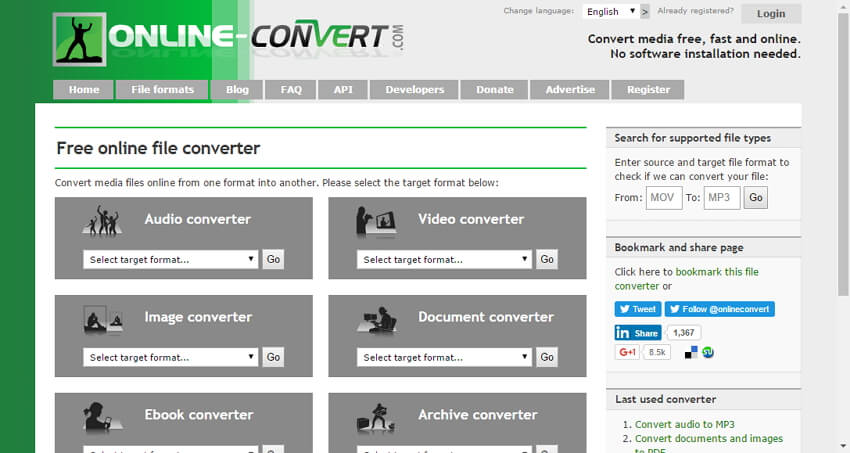Click the Ebook converter heading
The image size is (850, 453).
tap(198, 415)
